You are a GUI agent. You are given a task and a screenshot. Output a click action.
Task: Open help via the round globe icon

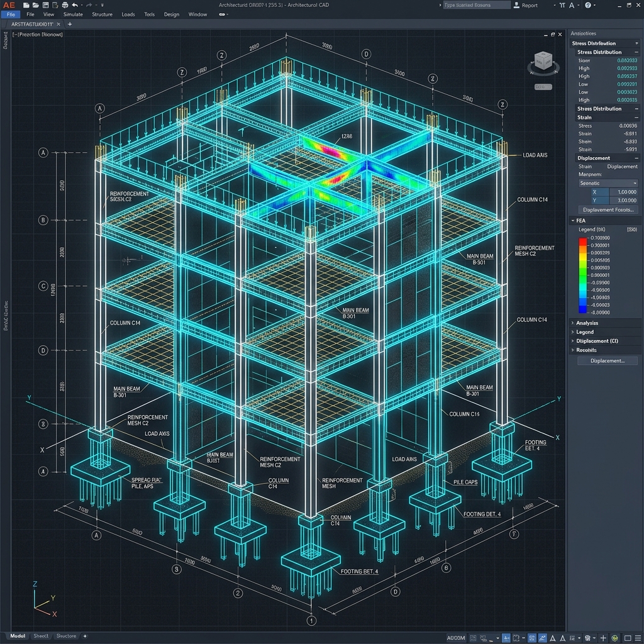pos(588,5)
